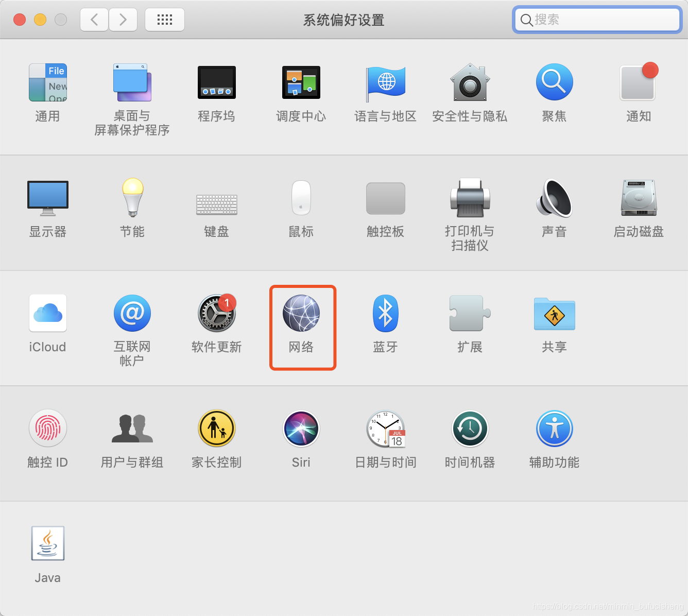Go forward with the right arrow button
The width and height of the screenshot is (688, 616).
(123, 20)
